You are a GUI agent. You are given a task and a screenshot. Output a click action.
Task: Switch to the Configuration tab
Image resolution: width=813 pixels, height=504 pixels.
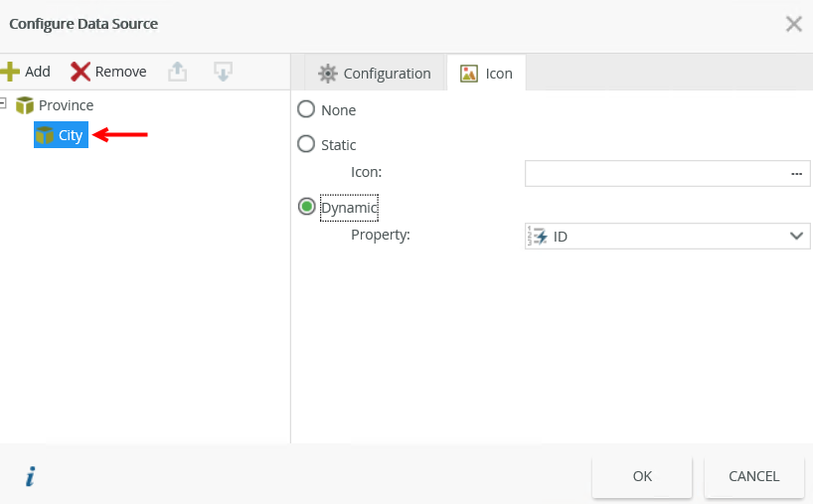pos(374,74)
